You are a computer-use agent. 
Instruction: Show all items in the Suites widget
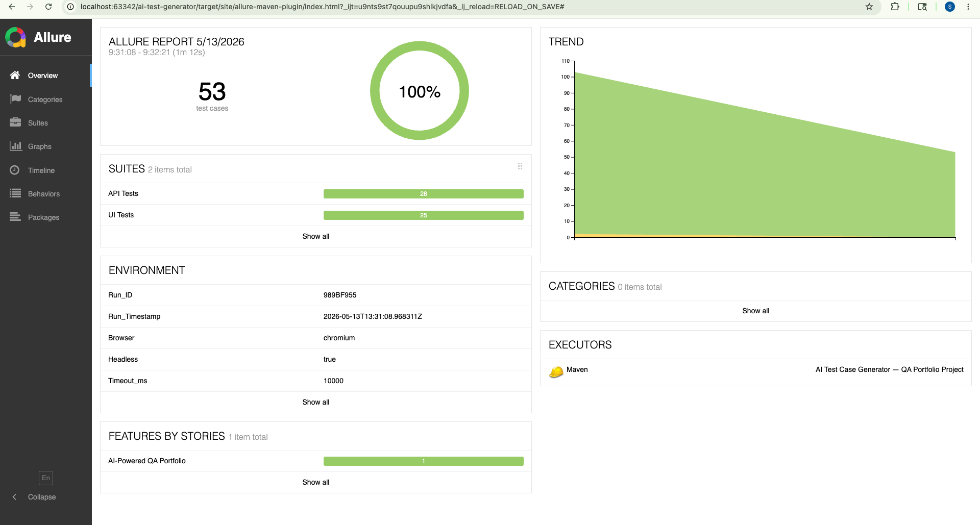point(316,236)
